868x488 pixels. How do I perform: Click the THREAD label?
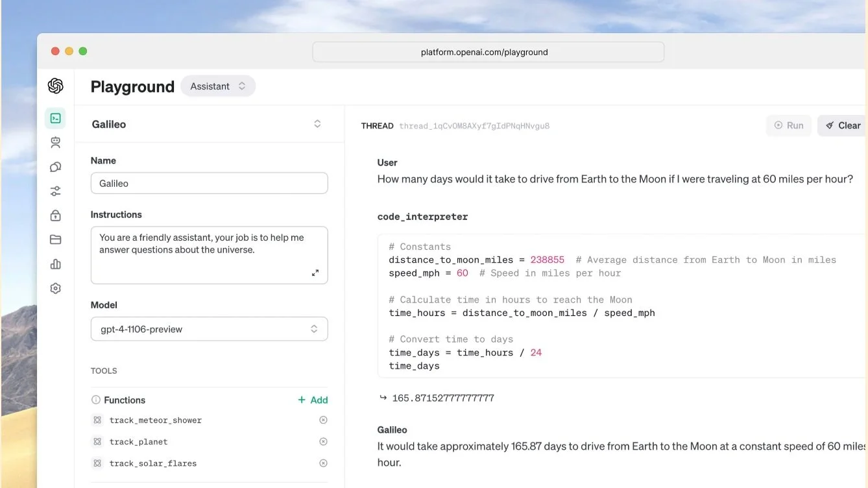tap(378, 126)
